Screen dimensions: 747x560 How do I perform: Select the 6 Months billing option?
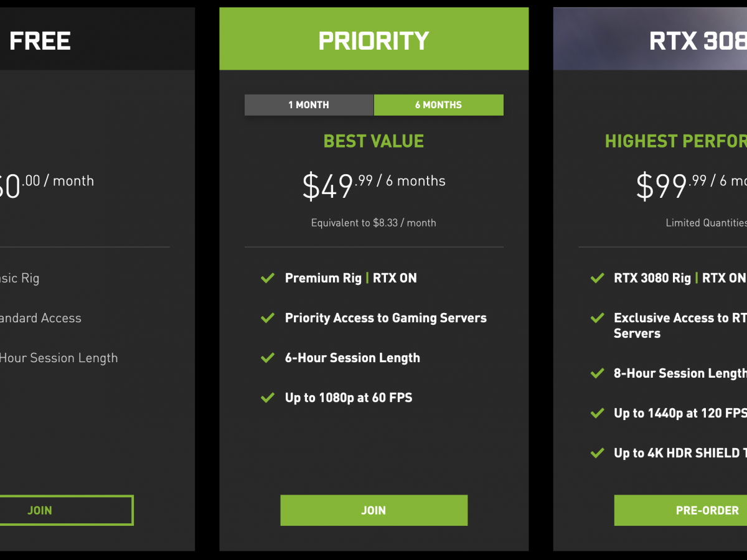click(438, 105)
